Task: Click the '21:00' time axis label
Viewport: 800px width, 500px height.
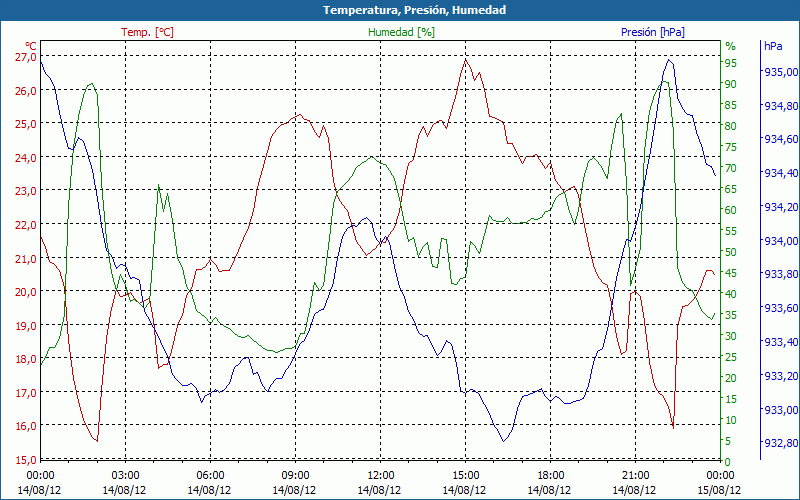Action: 635,476
